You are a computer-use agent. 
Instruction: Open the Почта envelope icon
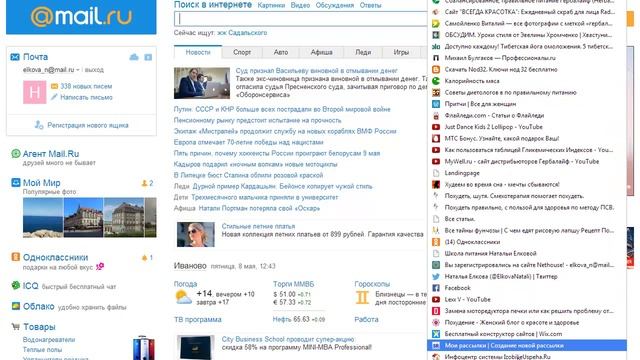[15, 57]
